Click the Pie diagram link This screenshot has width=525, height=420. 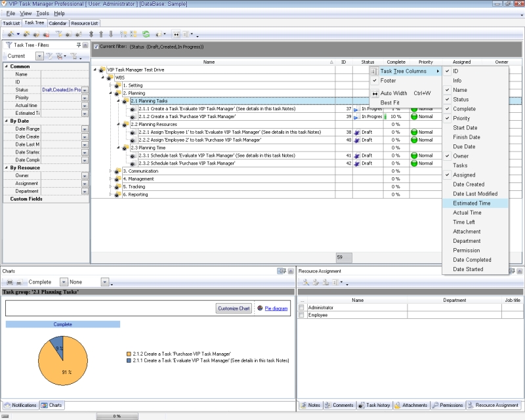(276, 308)
